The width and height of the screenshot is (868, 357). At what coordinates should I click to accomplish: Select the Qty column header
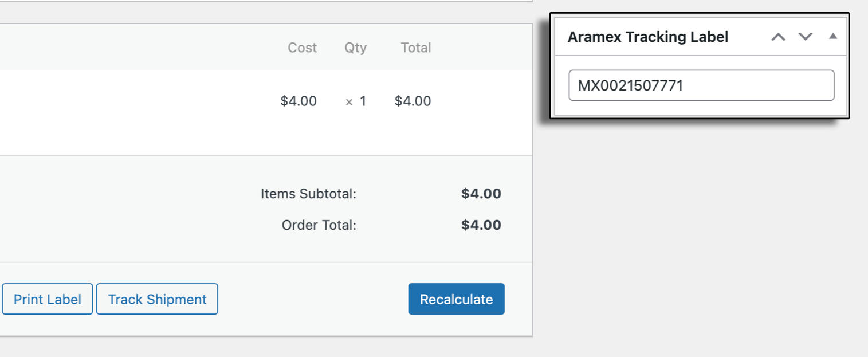point(355,48)
